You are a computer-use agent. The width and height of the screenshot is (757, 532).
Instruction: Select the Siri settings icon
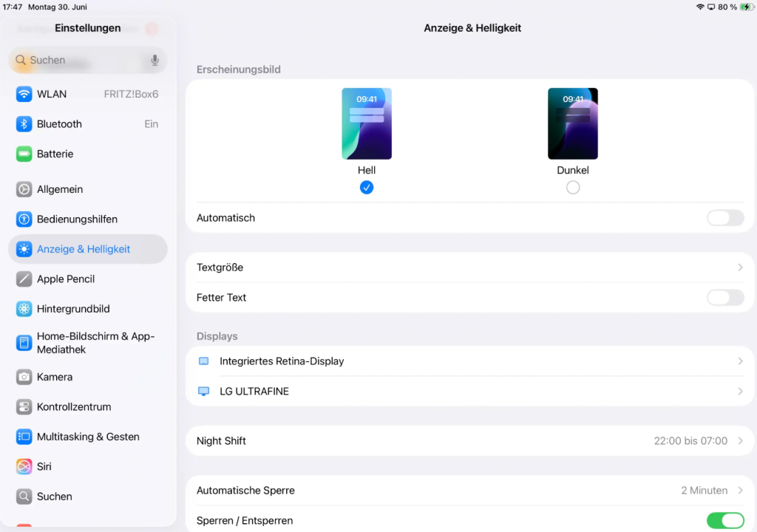click(23, 466)
